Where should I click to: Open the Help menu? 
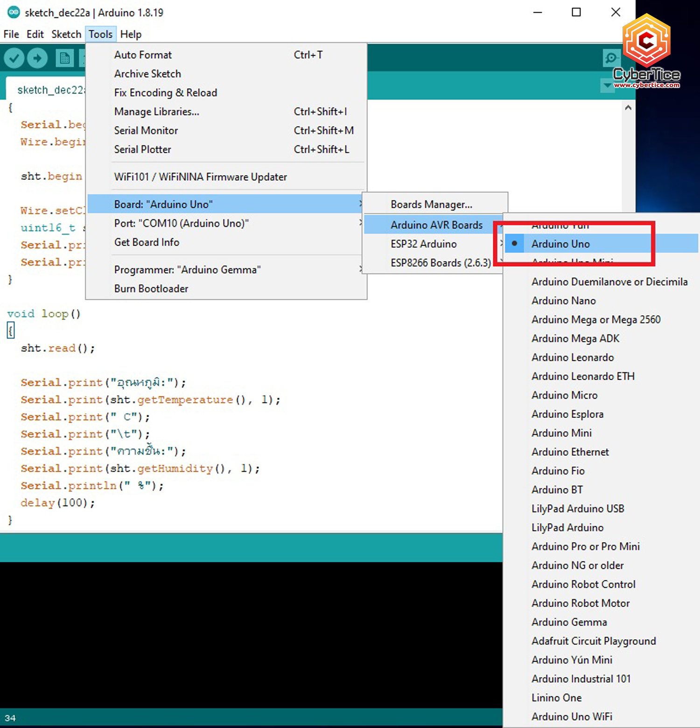click(x=130, y=34)
